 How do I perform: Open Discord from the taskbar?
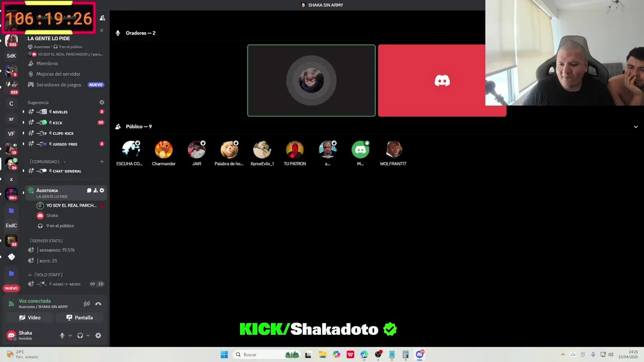pos(420,354)
